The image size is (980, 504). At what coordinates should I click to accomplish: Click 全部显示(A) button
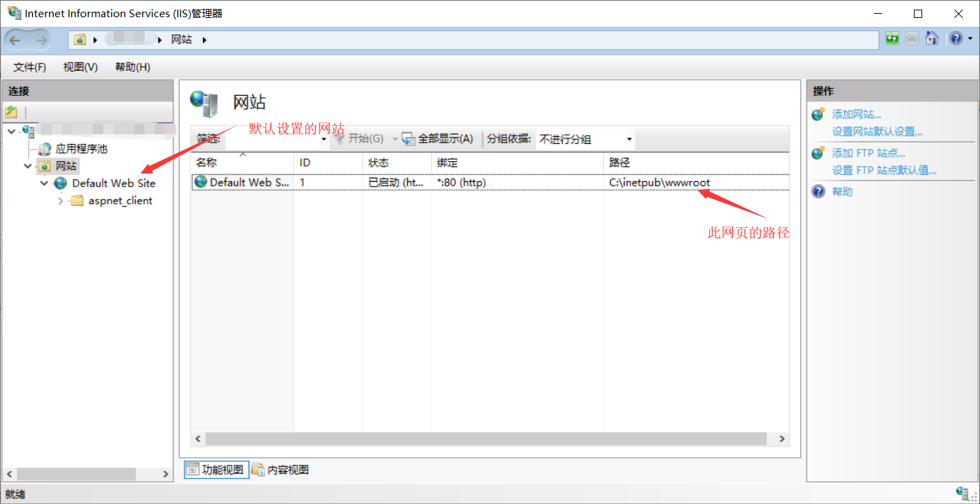click(438, 139)
